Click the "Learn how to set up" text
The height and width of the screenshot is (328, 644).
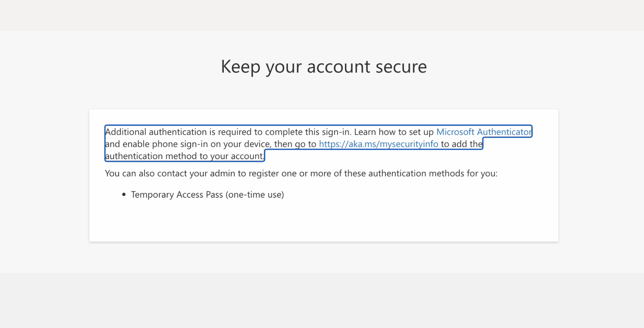tap(394, 132)
